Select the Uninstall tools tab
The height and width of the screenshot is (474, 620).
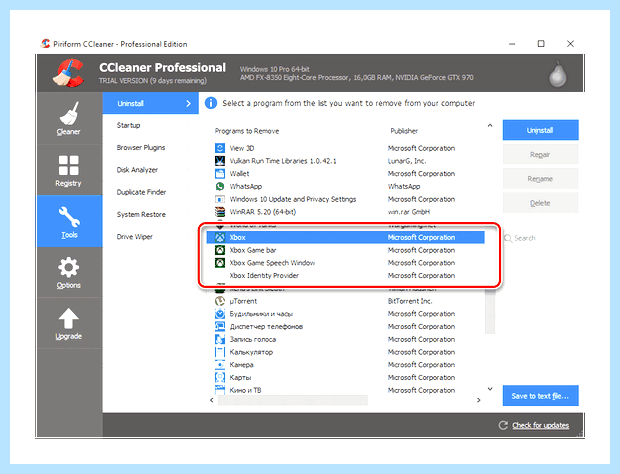[x=151, y=103]
